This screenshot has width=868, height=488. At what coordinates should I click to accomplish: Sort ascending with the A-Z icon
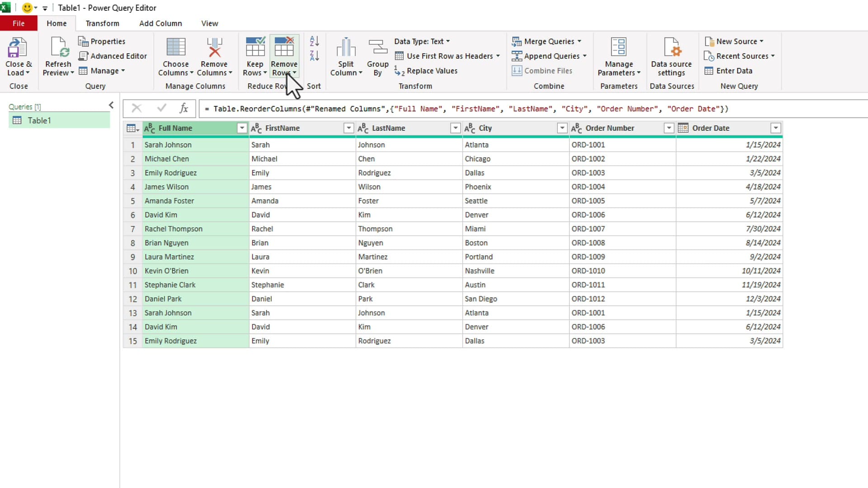tap(315, 41)
